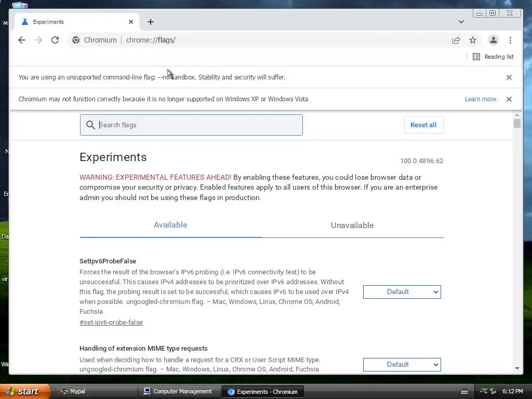Go back using the browser back arrow
Viewport: 532px width, 399px height.
pos(22,40)
